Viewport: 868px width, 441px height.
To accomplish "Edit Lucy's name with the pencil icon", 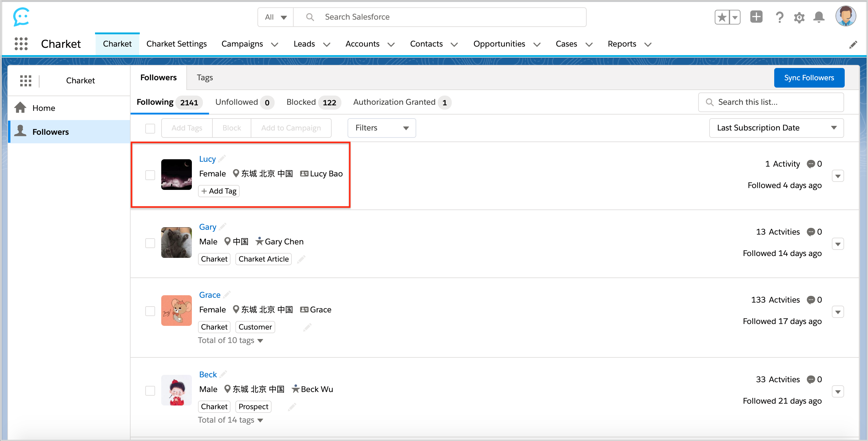I will tap(222, 159).
